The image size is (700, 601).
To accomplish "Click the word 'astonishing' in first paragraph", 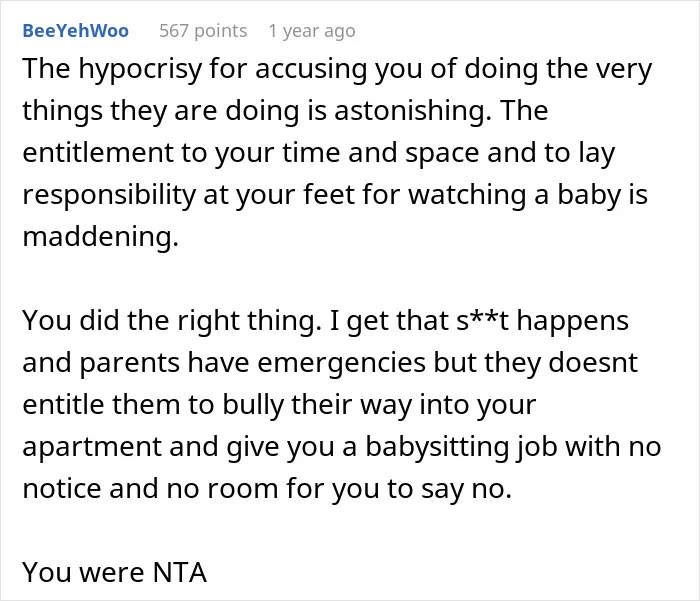I will (409, 110).
